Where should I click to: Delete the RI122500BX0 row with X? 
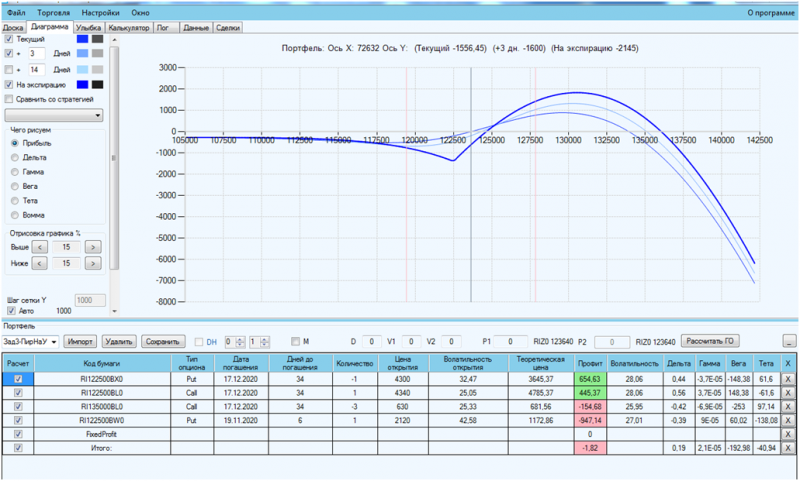coord(788,379)
